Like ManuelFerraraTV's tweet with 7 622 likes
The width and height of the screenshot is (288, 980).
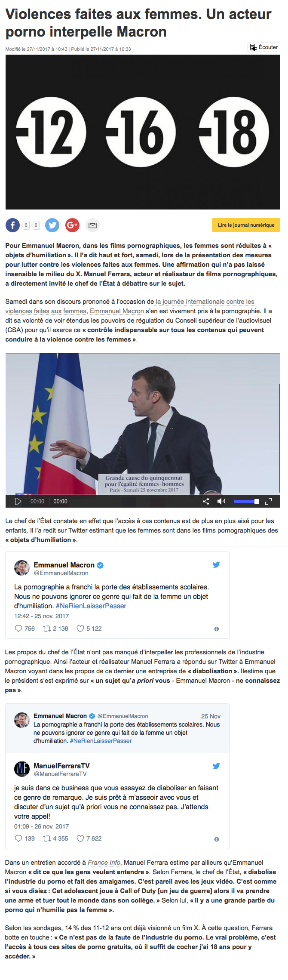coord(89,838)
